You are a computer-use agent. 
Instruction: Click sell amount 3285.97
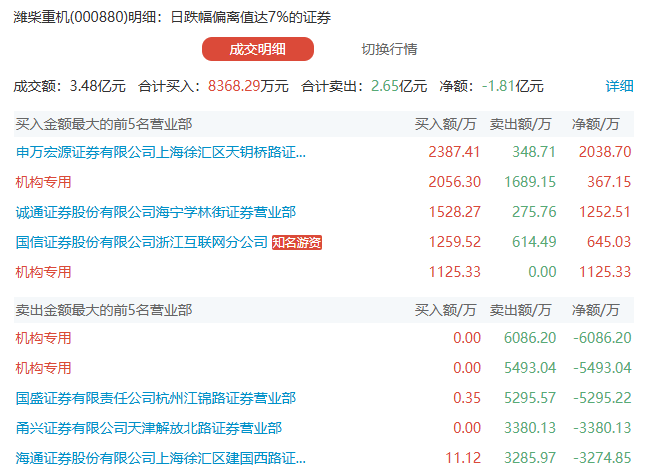(x=530, y=458)
